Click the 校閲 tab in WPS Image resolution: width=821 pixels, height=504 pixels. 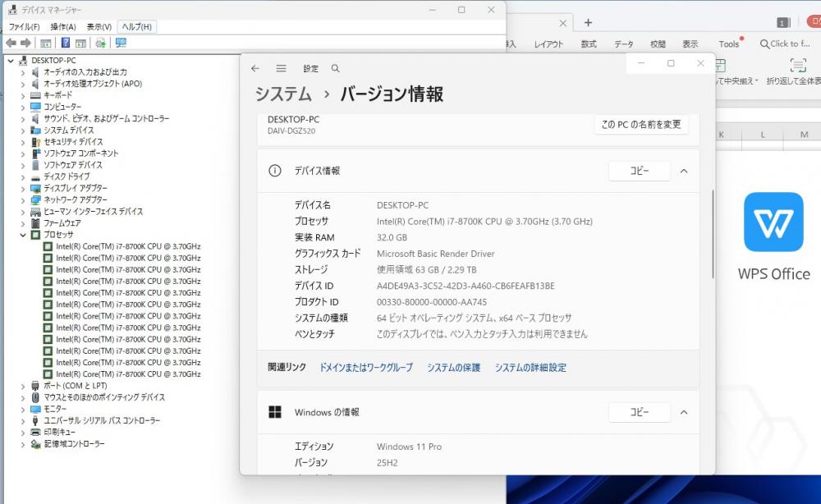tap(658, 44)
